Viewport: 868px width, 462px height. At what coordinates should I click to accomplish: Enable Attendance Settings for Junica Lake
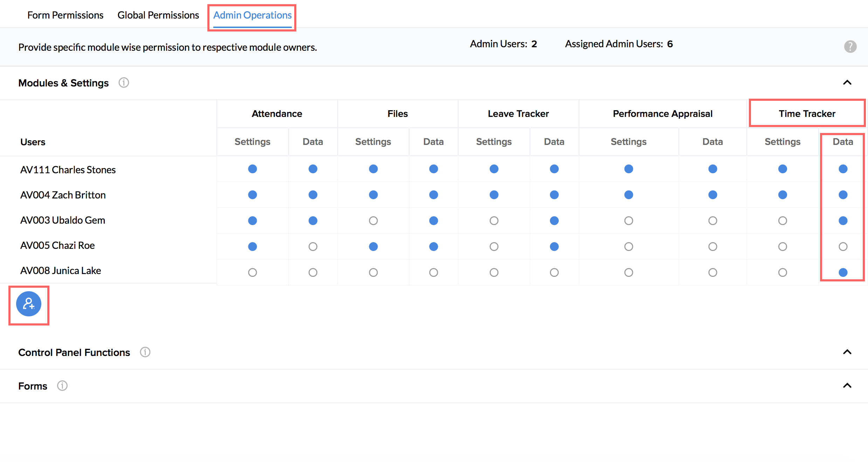252,272
